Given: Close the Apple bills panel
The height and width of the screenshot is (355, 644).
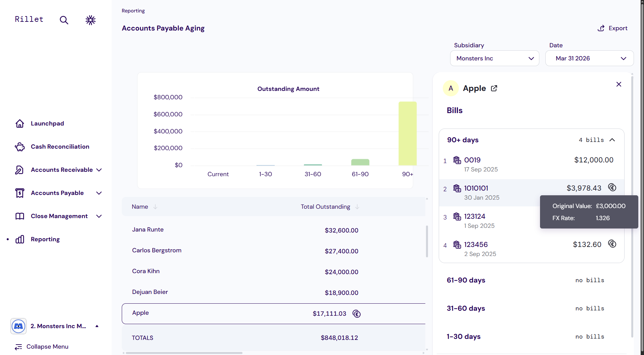Looking at the screenshot, I should [x=619, y=84].
